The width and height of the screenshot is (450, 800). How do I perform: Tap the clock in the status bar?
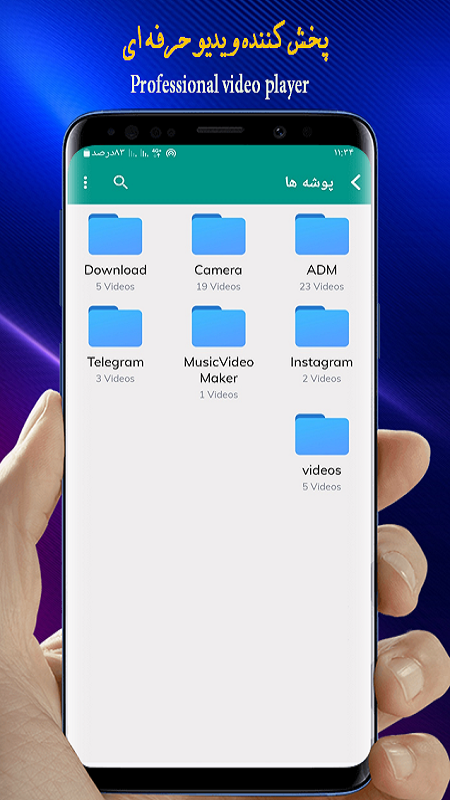tap(344, 153)
